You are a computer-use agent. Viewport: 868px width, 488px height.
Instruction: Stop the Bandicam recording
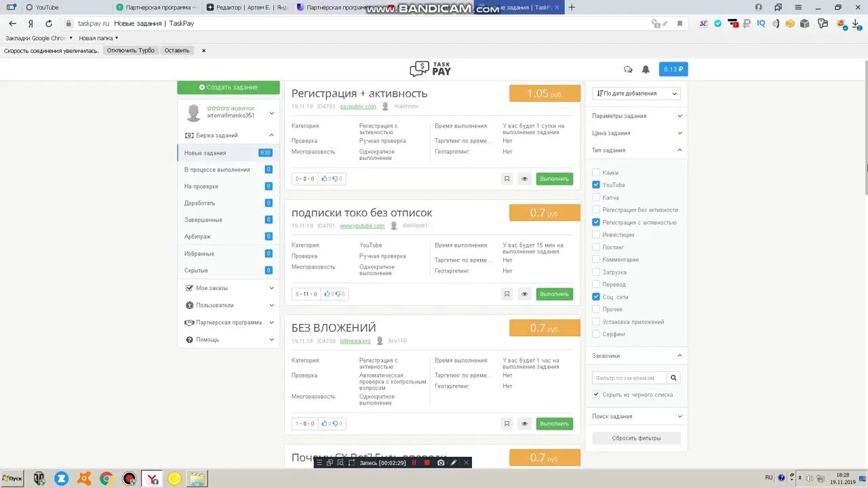pos(427,463)
